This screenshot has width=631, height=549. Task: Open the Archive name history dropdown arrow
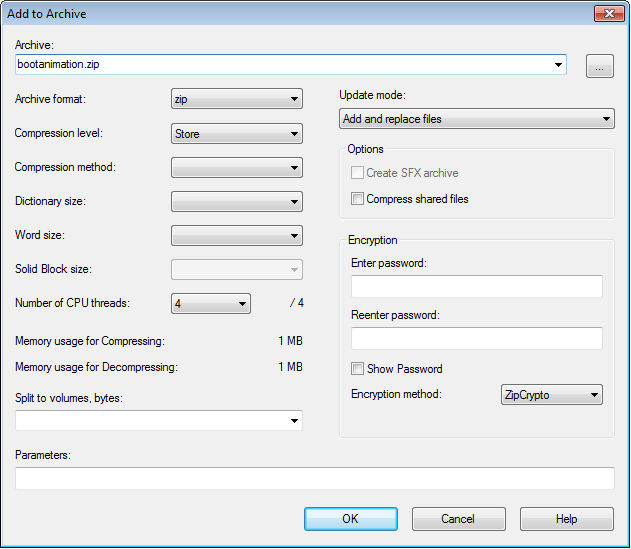click(x=558, y=65)
